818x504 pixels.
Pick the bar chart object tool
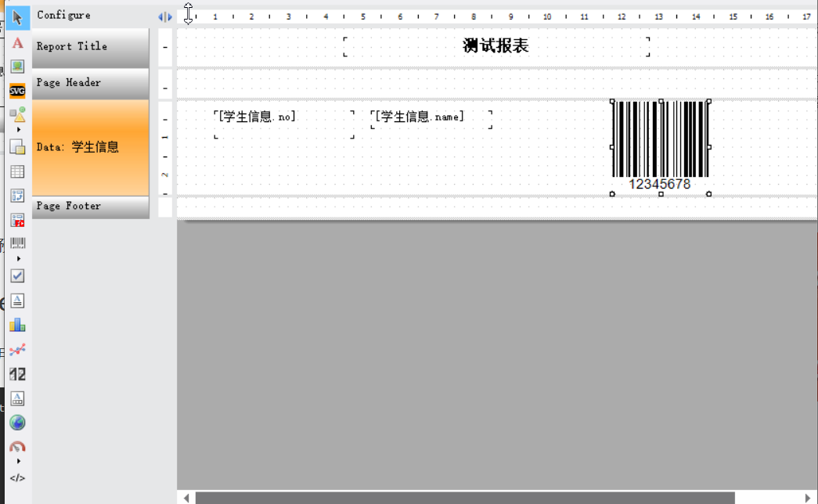pos(17,325)
